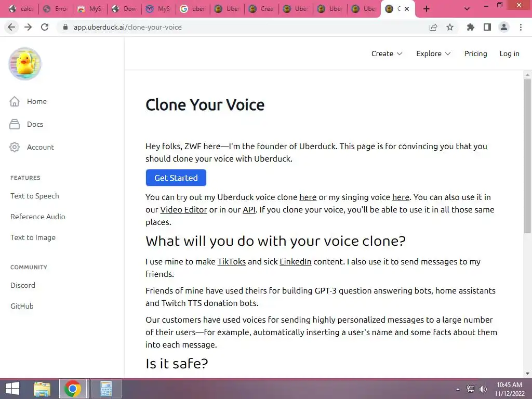Open File Explorer from taskbar

[x=42, y=389]
